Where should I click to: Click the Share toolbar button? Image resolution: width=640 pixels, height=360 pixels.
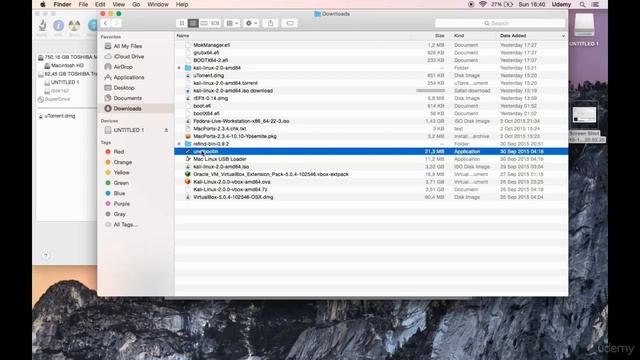point(270,23)
